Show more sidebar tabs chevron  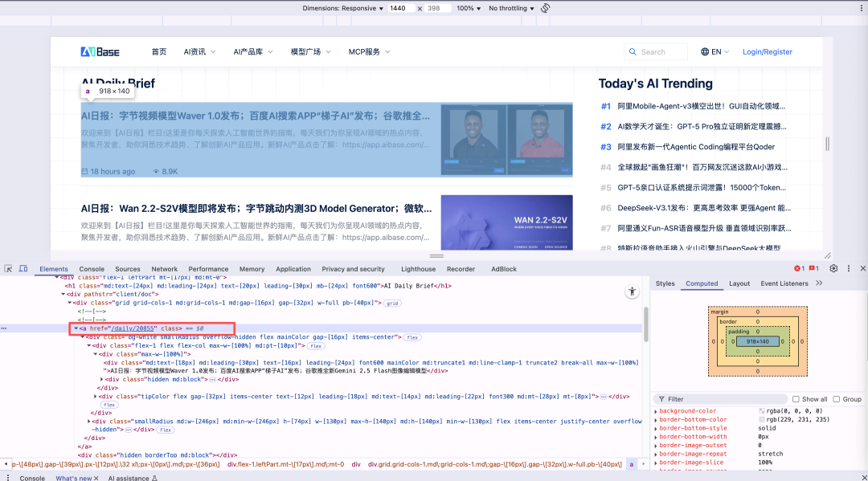tap(819, 283)
